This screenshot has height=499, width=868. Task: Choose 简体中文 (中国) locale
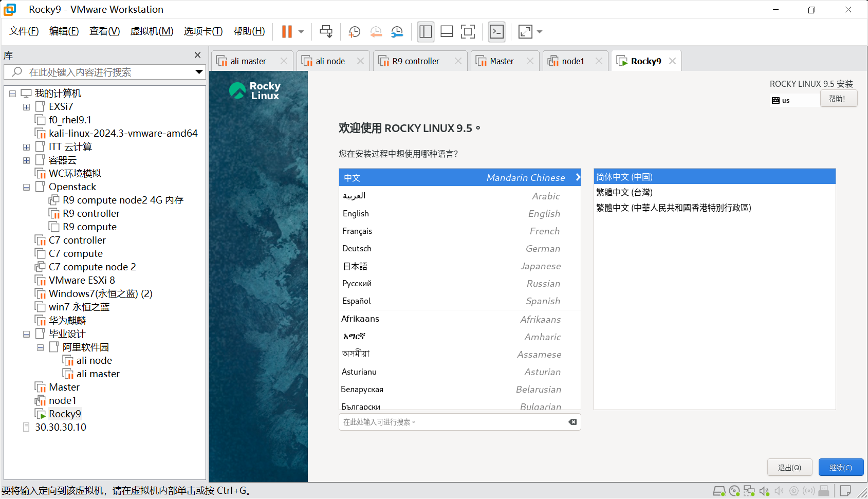(714, 177)
